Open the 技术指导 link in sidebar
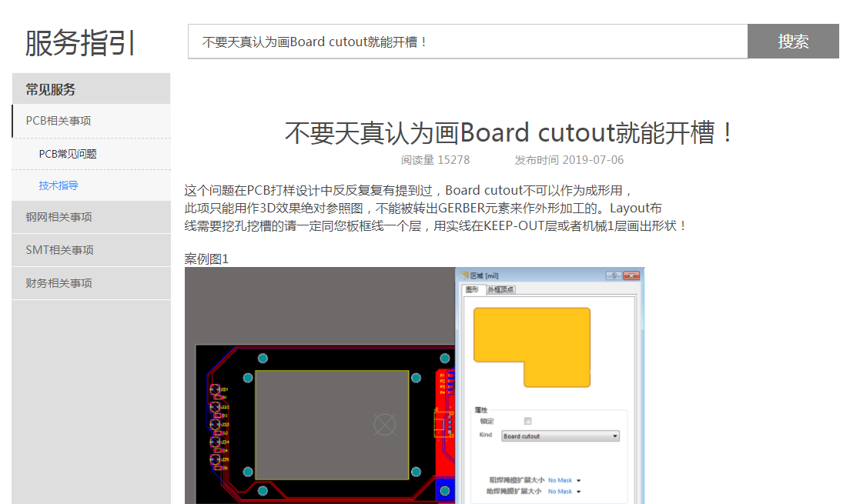Image resolution: width=860 pixels, height=504 pixels. coord(59,185)
